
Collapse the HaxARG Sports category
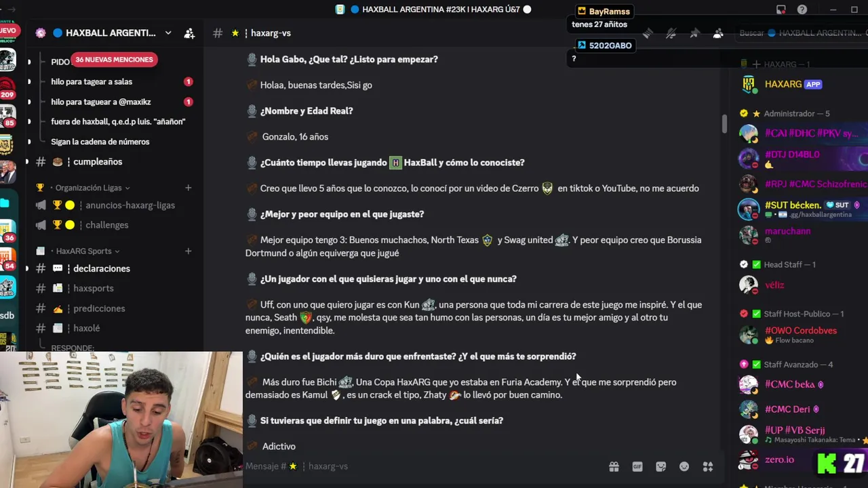pyautogui.click(x=87, y=251)
